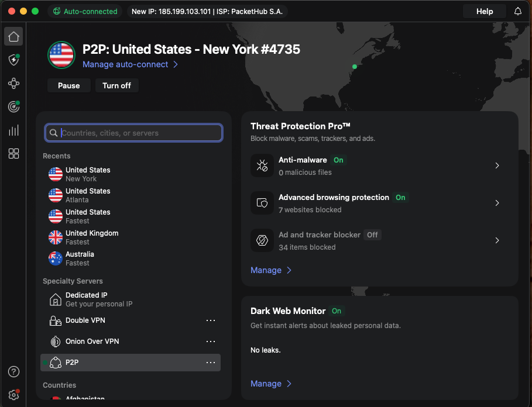Click the Auto-connected globe status icon

pyautogui.click(x=57, y=11)
